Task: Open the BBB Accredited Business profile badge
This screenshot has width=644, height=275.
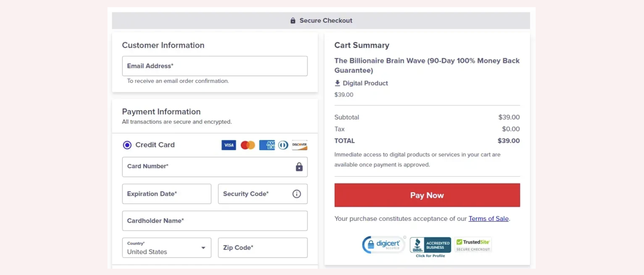Action: click(430, 245)
